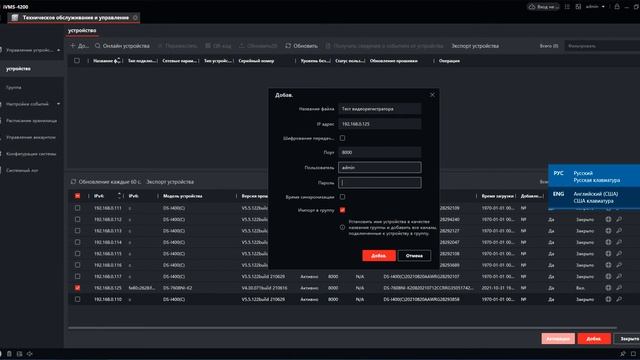Click the 'Активация' button at the bottom

(x=558, y=338)
